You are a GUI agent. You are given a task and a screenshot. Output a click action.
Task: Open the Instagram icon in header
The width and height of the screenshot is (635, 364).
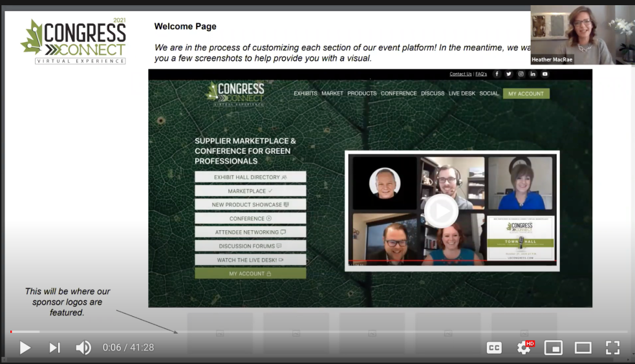[521, 74]
